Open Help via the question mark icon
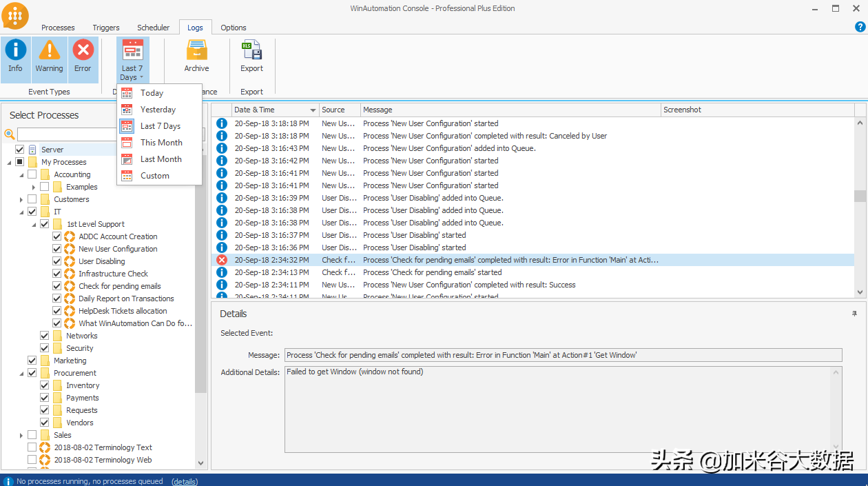Viewport: 868px width, 486px height. (x=860, y=27)
